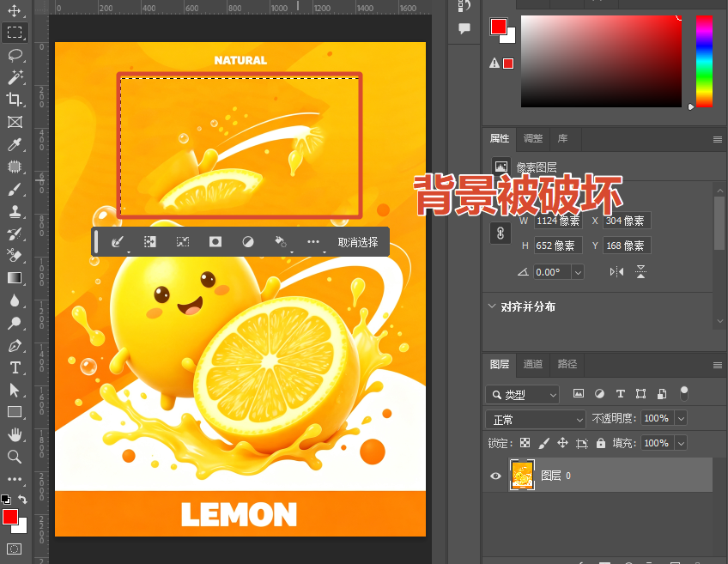Filter layers by smart objects
The width and height of the screenshot is (728, 564).
pyautogui.click(x=662, y=394)
